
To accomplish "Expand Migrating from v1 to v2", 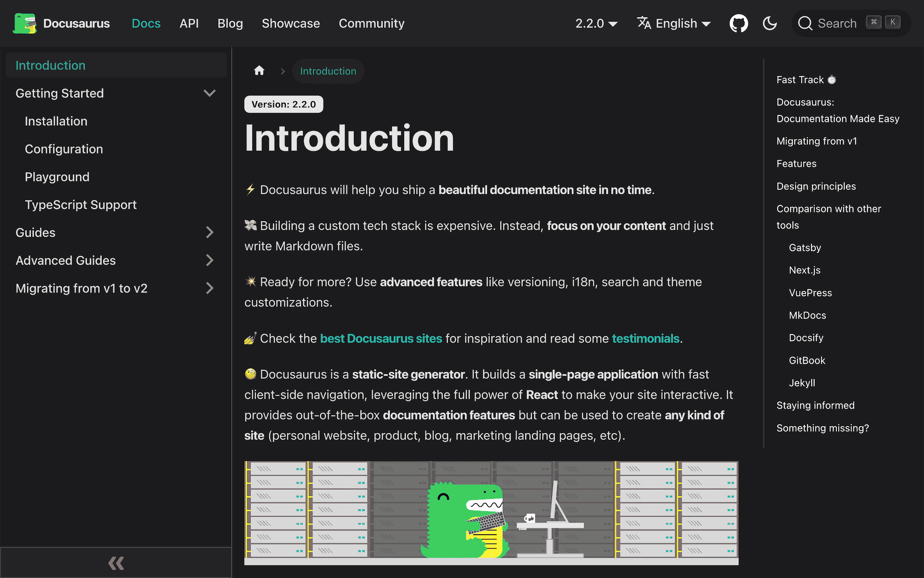I will pyautogui.click(x=209, y=288).
